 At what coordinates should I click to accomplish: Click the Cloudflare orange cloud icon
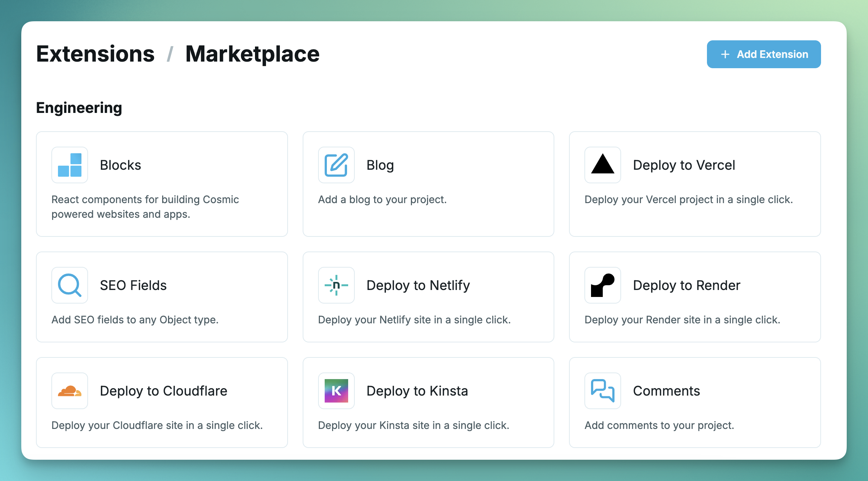70,391
